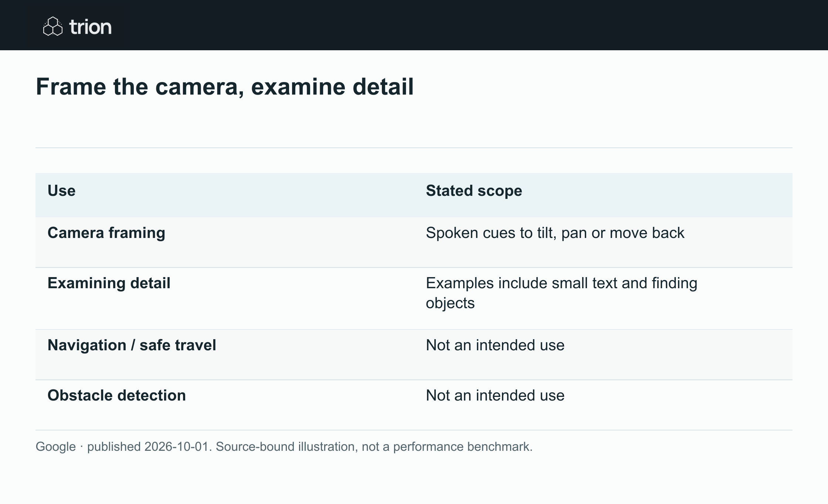The image size is (828, 504).
Task: Click 'Spoken cues to tilt, pan or move back'
Action: tap(555, 233)
